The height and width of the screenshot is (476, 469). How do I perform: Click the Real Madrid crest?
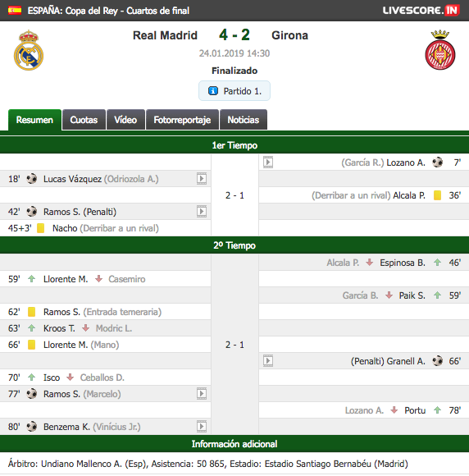(x=29, y=50)
